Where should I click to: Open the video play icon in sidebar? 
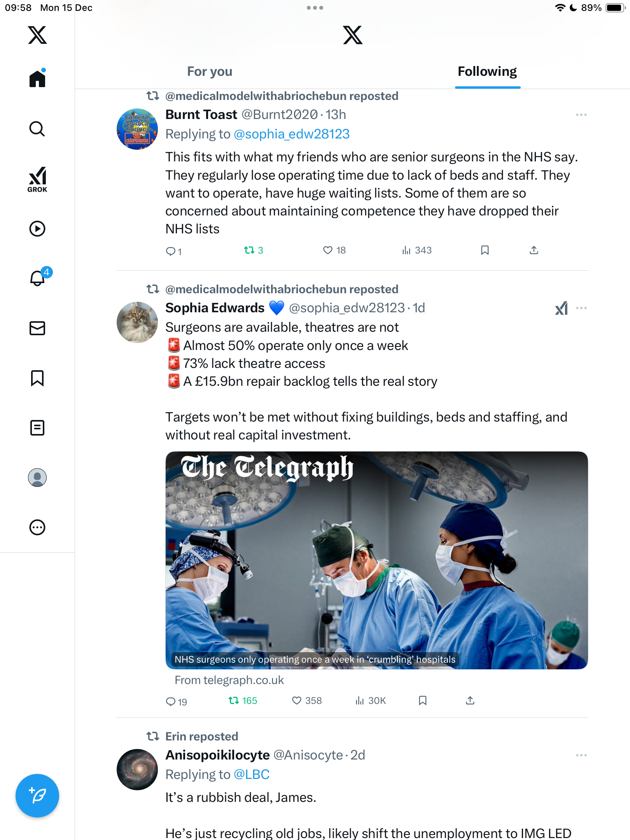point(37,229)
